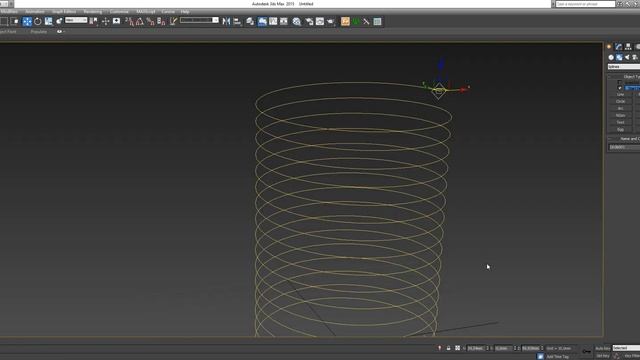Open the Graph Editors menu
The height and width of the screenshot is (360, 640).
[64, 12]
